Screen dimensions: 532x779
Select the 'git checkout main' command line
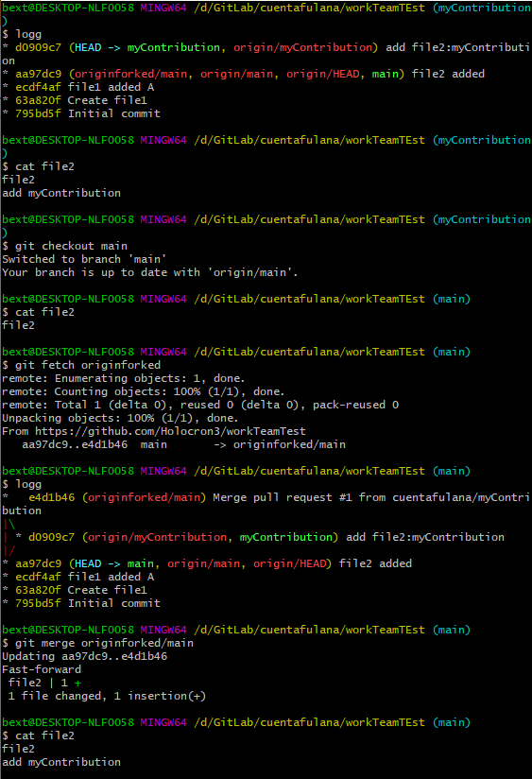point(71,246)
